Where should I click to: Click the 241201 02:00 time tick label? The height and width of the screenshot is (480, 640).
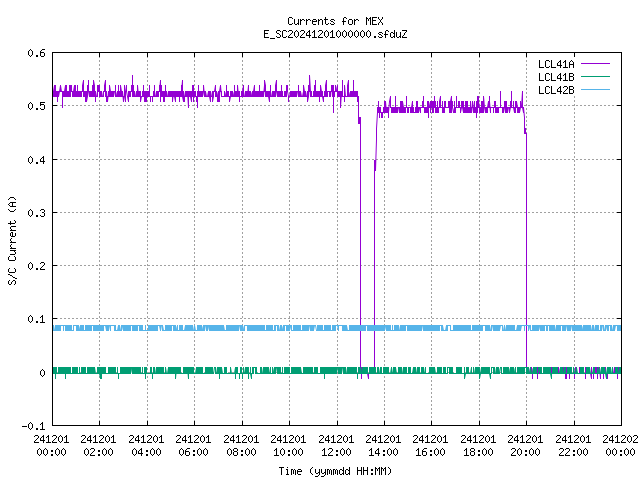[x=98, y=446]
